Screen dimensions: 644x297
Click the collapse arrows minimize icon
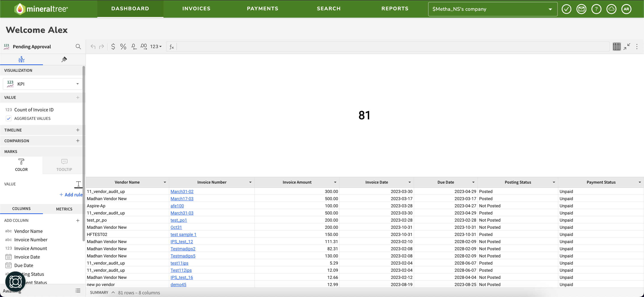click(627, 47)
